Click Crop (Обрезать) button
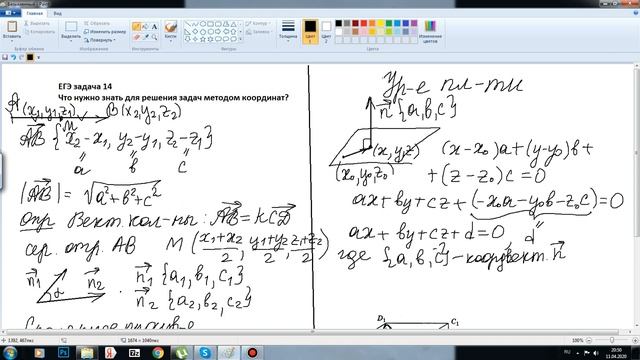 pyautogui.click(x=97, y=24)
